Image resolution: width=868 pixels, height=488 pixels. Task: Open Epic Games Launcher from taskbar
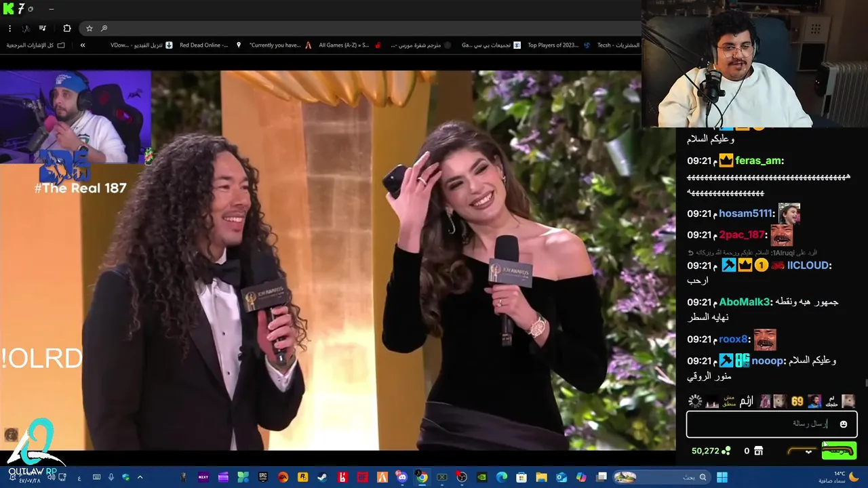click(x=262, y=477)
